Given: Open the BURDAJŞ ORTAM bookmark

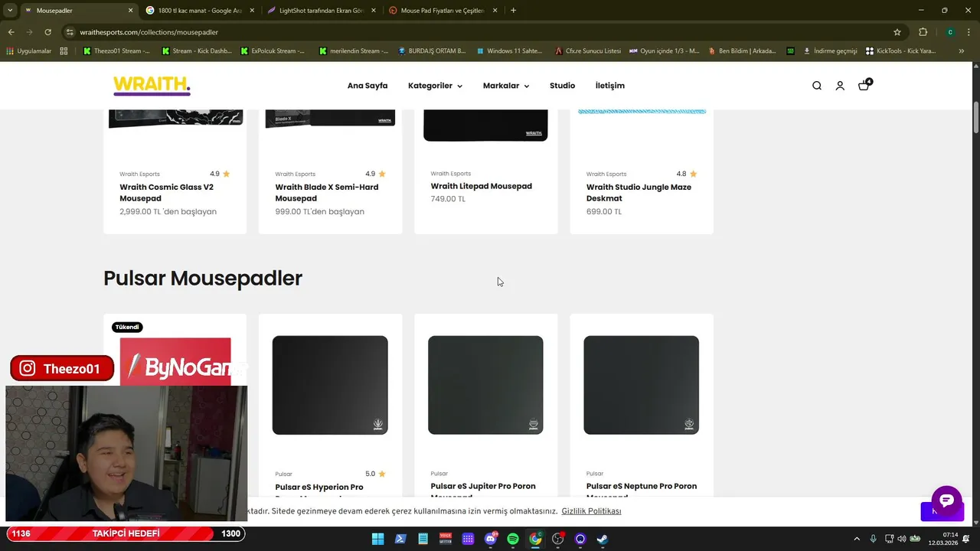Looking at the screenshot, I should [x=432, y=51].
